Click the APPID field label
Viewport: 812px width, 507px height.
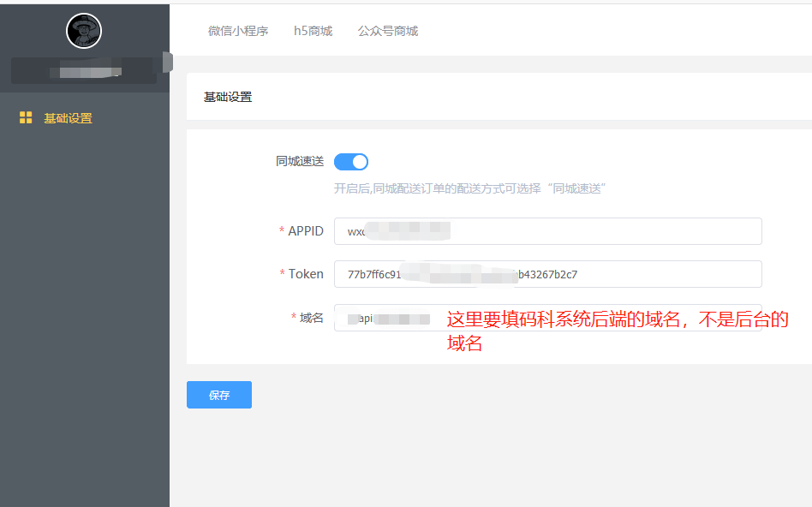click(306, 231)
